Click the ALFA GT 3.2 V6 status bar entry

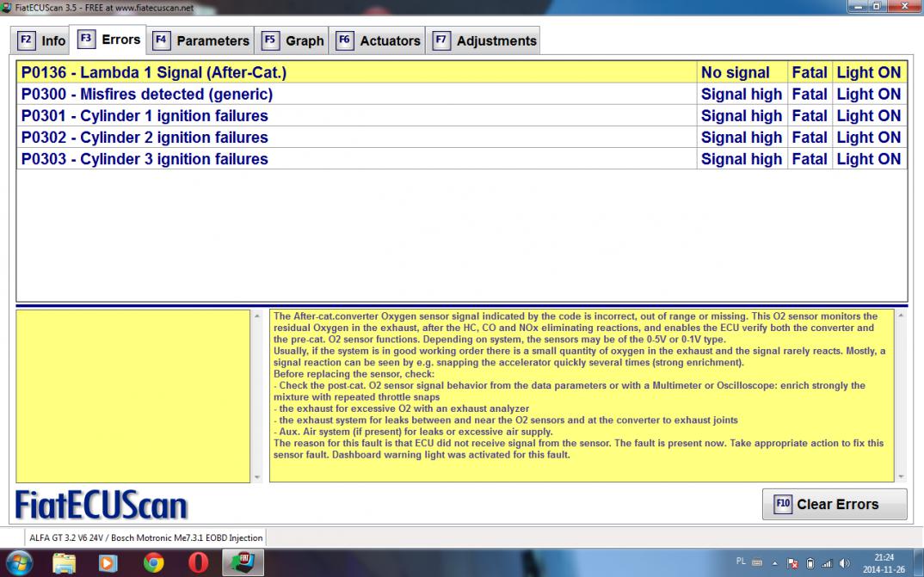click(x=145, y=537)
